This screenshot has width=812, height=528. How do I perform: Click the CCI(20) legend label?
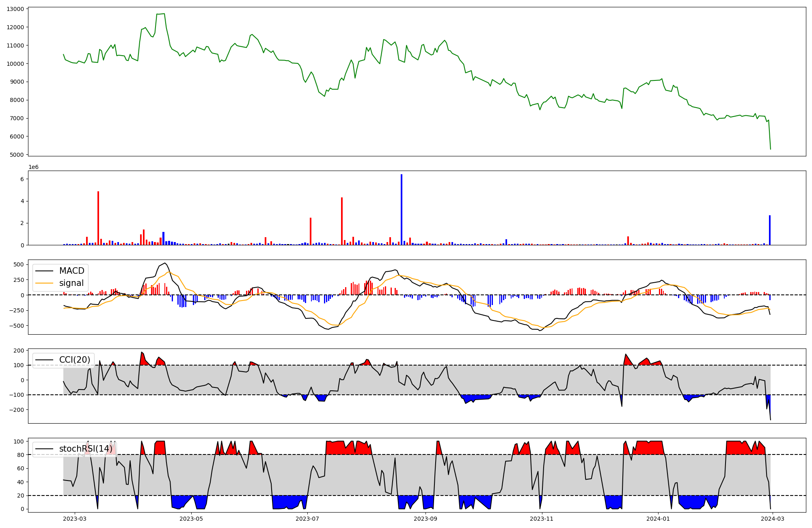coord(74,360)
